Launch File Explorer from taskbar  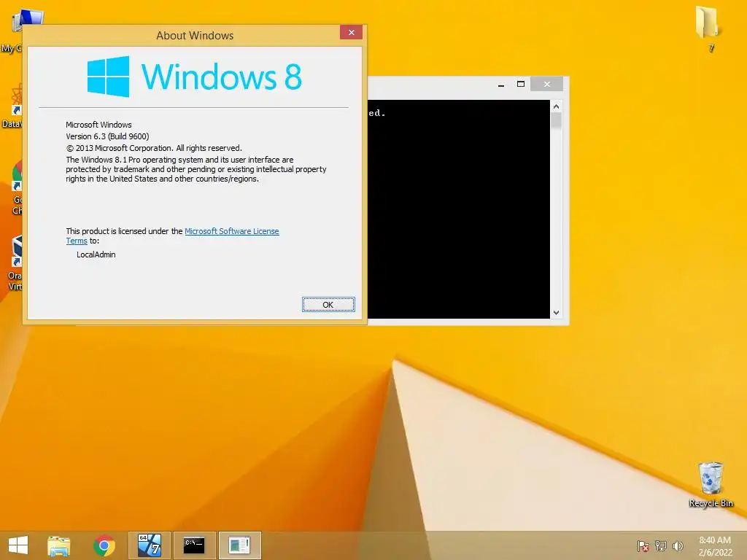tap(59, 545)
